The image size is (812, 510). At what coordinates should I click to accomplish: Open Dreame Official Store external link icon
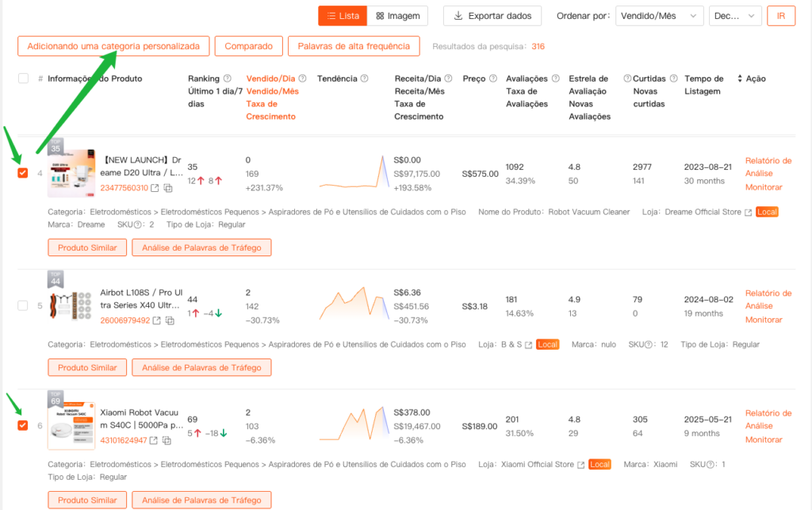(748, 213)
